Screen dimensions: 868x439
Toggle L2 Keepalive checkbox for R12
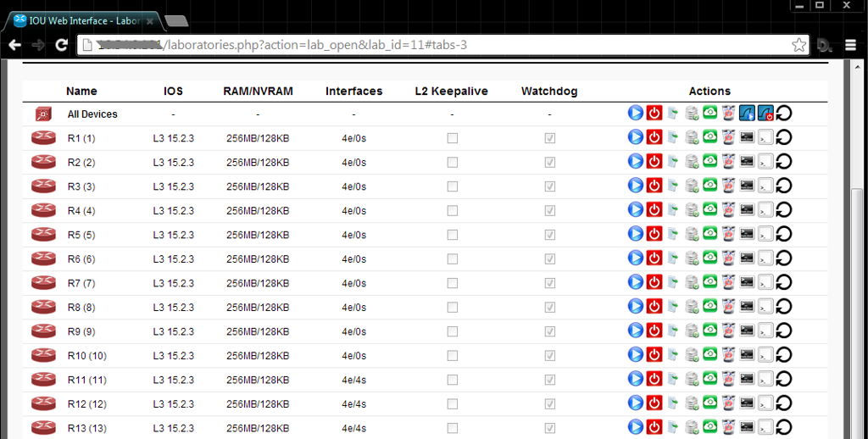coord(453,404)
